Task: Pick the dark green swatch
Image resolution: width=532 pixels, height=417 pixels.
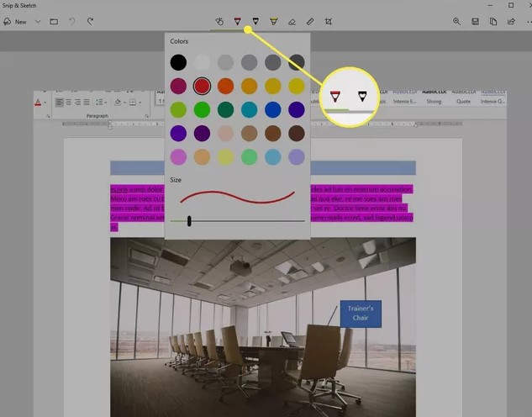Action: (225, 110)
